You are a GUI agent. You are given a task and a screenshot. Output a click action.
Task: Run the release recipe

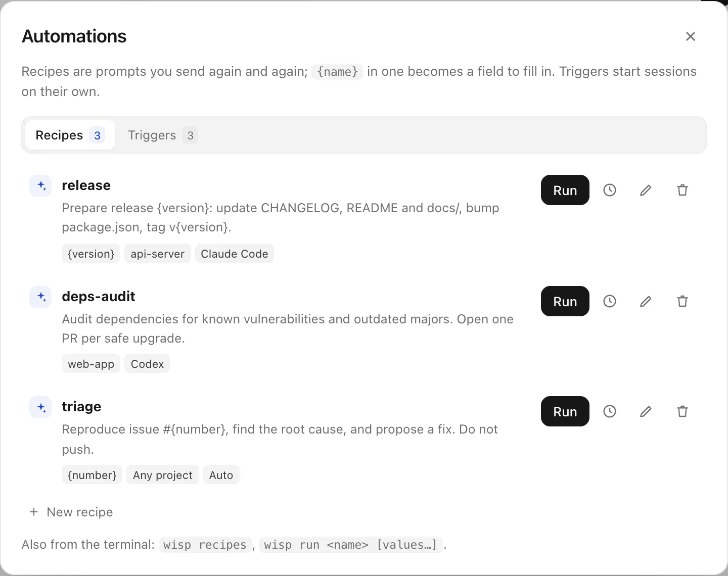565,190
